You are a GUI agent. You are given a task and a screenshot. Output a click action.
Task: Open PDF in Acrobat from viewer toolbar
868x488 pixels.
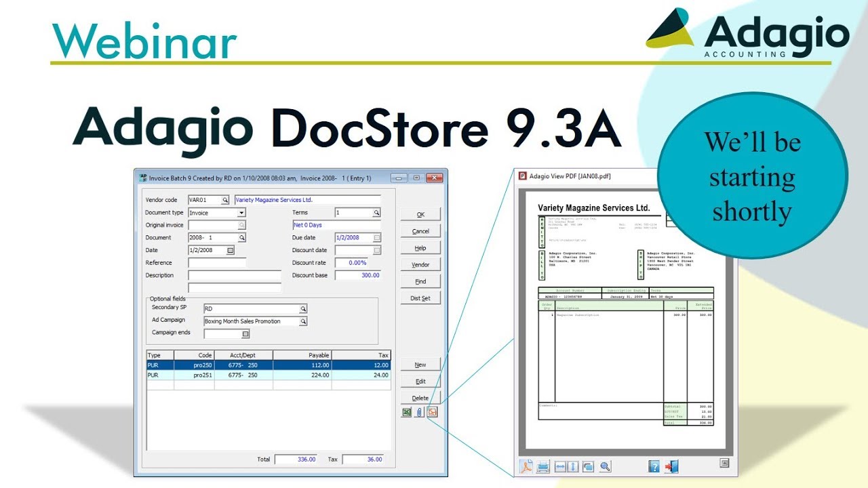pos(526,466)
